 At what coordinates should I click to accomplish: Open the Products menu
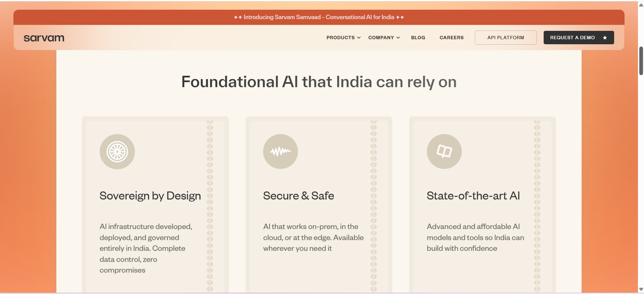pyautogui.click(x=344, y=38)
